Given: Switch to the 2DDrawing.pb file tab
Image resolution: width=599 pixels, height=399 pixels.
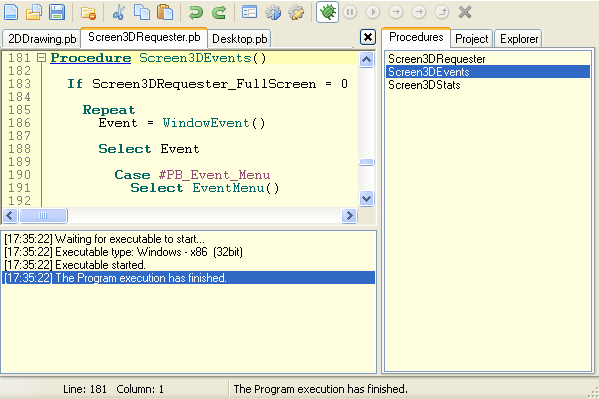Looking at the screenshot, I should coord(42,39).
